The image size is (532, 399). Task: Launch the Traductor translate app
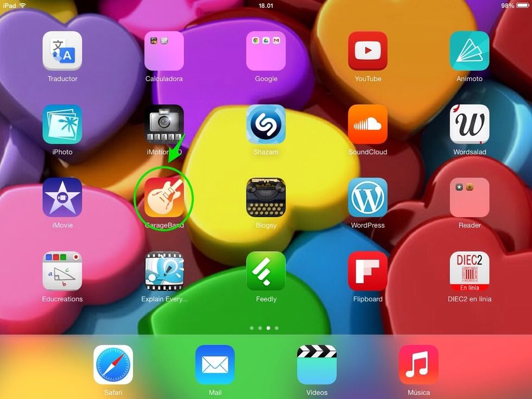pyautogui.click(x=62, y=51)
